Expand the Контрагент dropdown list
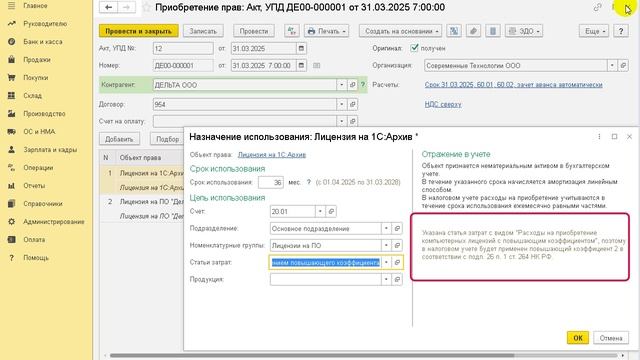Image resolution: width=640 pixels, height=360 pixels. pos(342,85)
